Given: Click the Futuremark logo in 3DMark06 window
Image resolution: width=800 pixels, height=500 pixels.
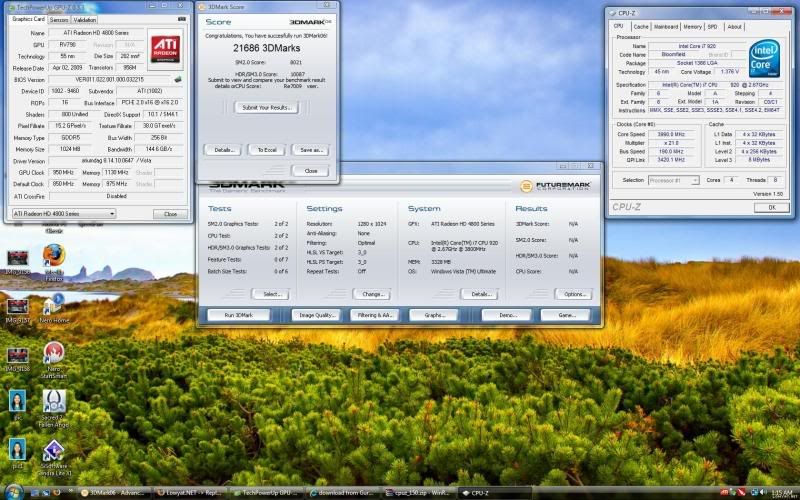Looking at the screenshot, I should pyautogui.click(x=555, y=186).
